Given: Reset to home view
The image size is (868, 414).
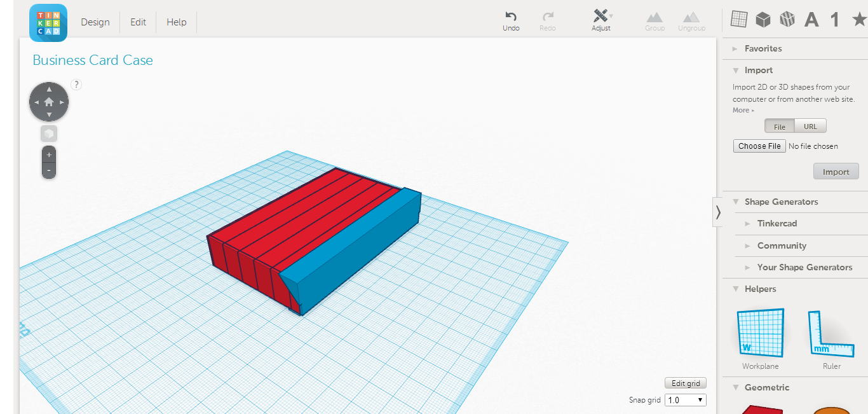Looking at the screenshot, I should (x=49, y=102).
